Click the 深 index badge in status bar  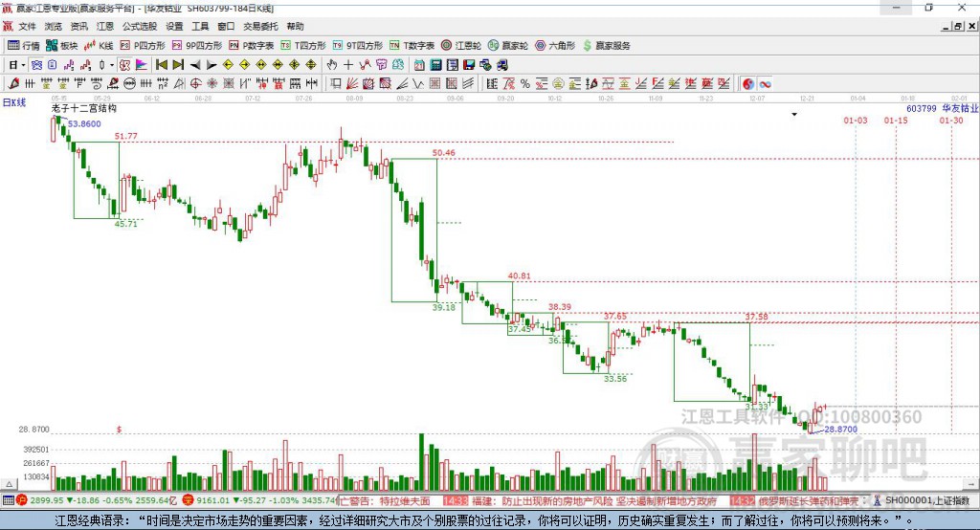pyautogui.click(x=188, y=500)
